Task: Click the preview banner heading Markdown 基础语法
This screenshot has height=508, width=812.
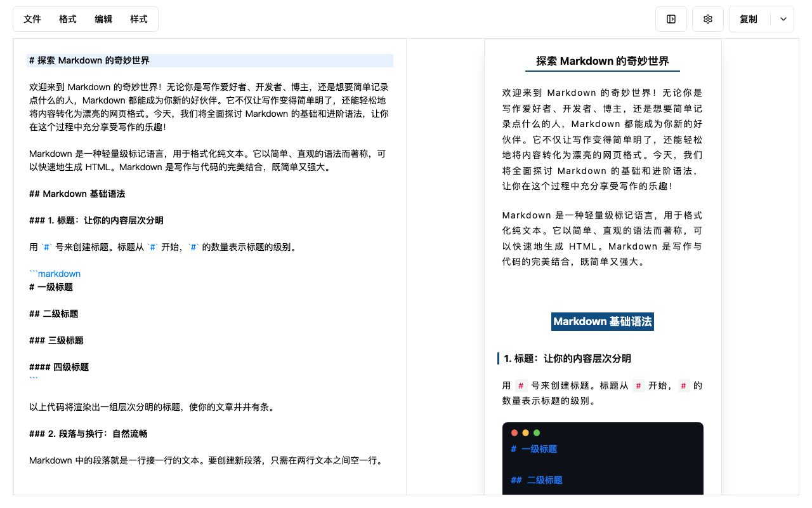Action: coord(603,321)
